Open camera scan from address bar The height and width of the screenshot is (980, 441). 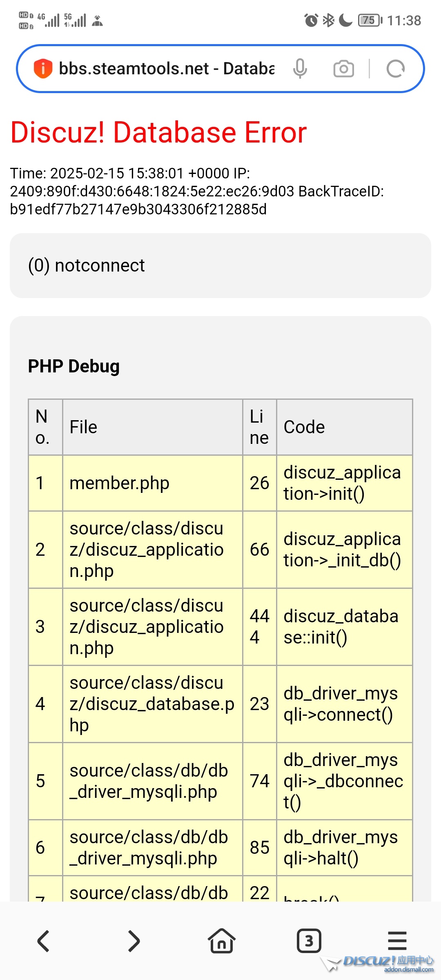click(343, 69)
